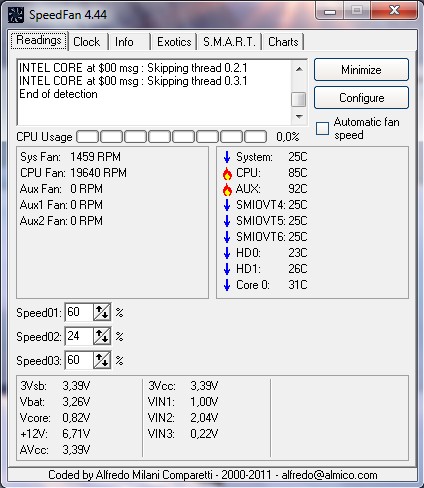
Task: Click the Speed01 up/down stepper
Action: (x=102, y=312)
